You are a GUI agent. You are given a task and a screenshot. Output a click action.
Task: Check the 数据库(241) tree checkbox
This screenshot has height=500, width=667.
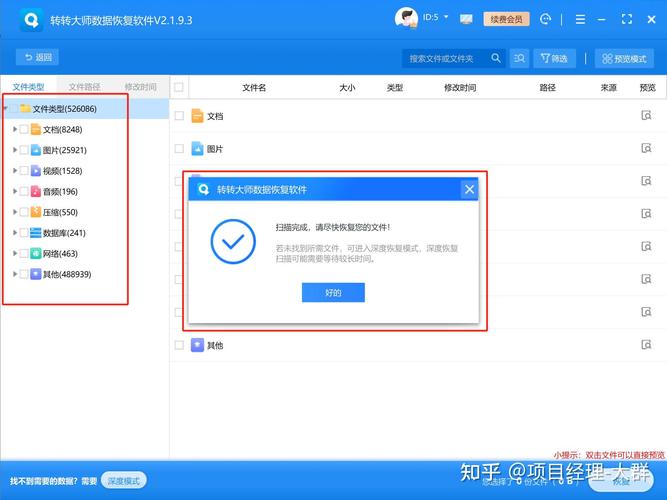[24, 233]
